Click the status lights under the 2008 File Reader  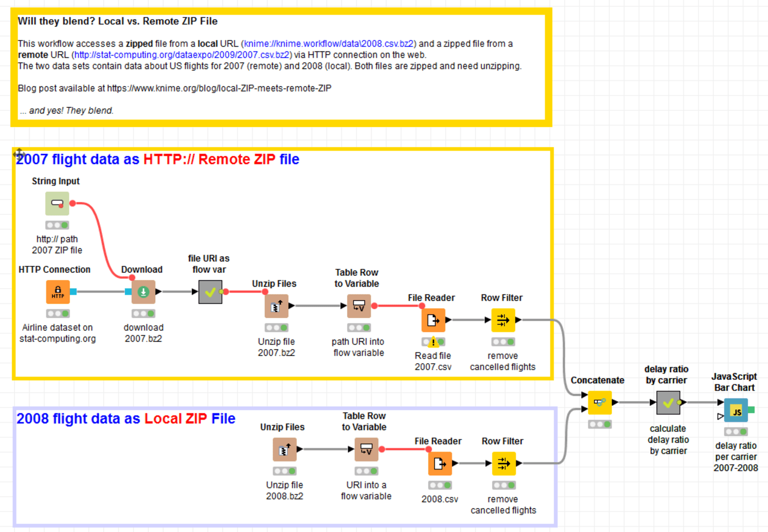(x=440, y=485)
